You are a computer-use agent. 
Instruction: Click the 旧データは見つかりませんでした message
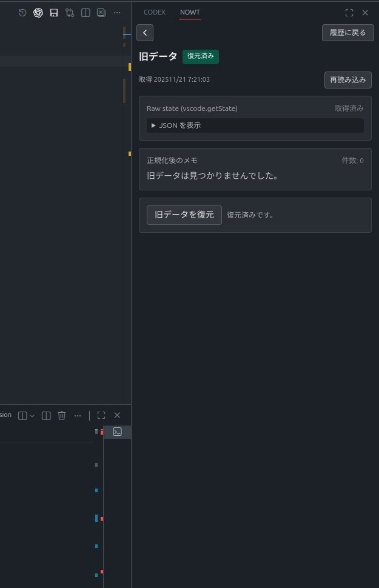[x=212, y=176]
